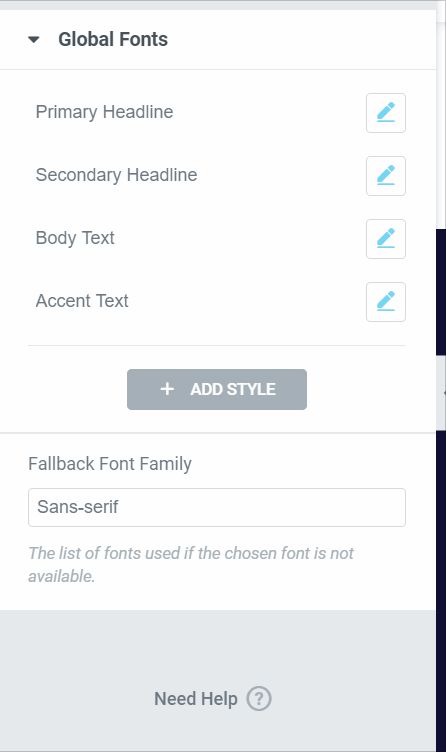Edit Accent Text typography settings
The width and height of the screenshot is (446, 752).
[386, 302]
